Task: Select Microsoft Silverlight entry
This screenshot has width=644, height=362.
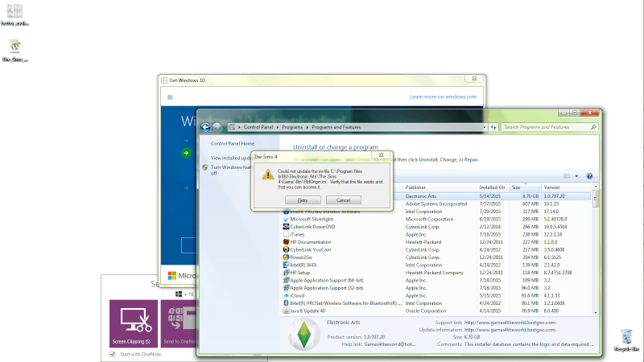Action: click(x=312, y=219)
